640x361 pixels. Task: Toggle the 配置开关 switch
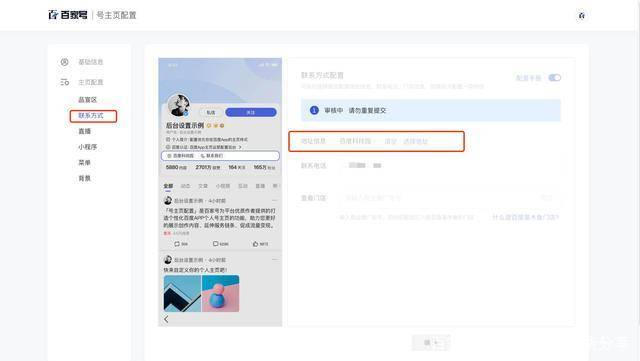point(554,78)
